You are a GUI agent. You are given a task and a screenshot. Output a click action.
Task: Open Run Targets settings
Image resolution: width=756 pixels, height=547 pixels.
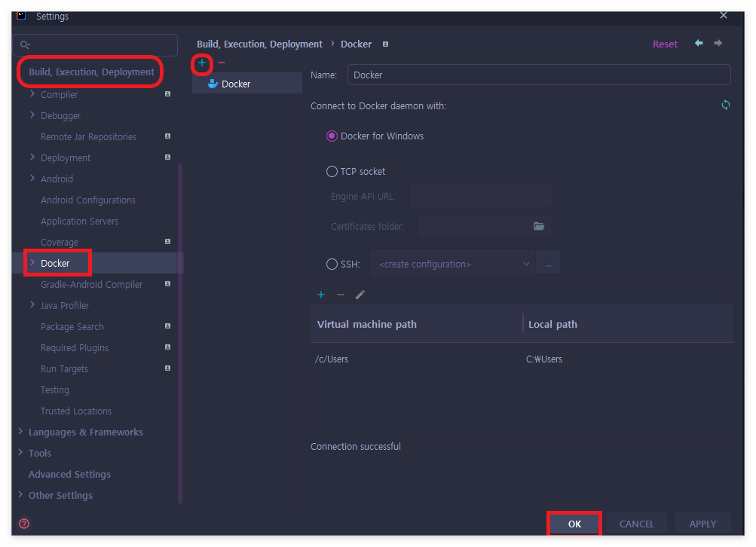pyautogui.click(x=64, y=368)
